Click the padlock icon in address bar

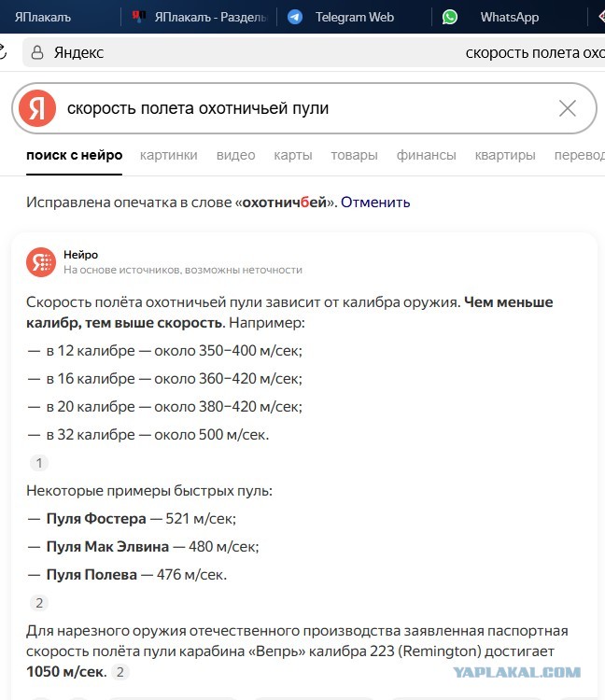point(37,52)
